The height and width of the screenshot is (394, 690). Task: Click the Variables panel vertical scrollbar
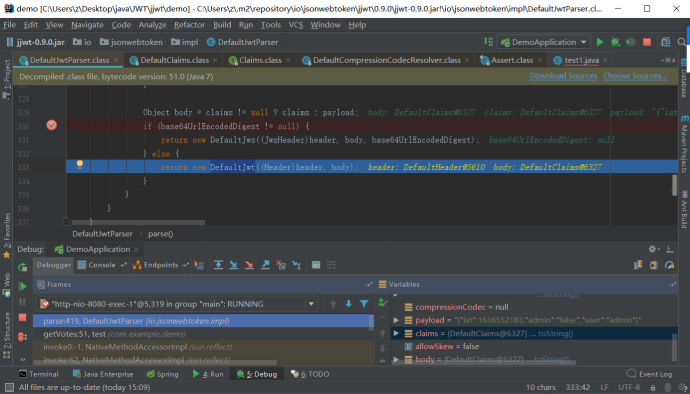[675, 347]
